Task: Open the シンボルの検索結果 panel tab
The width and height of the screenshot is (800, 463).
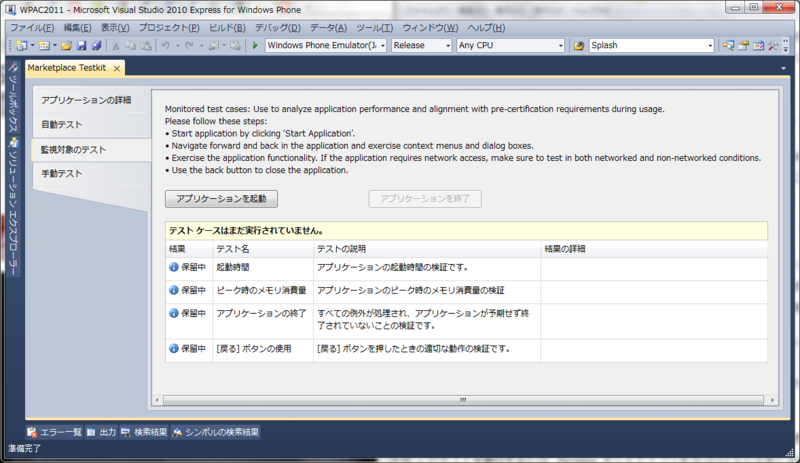Action: 215,432
